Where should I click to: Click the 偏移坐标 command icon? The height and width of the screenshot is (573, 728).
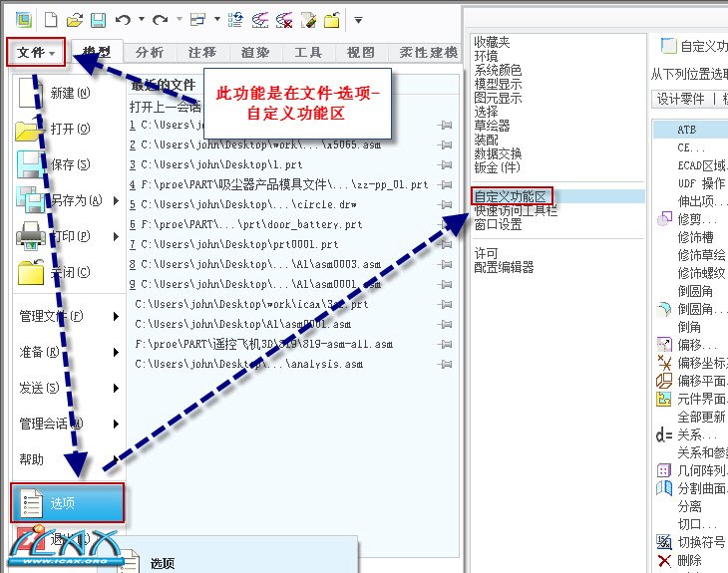point(664,363)
